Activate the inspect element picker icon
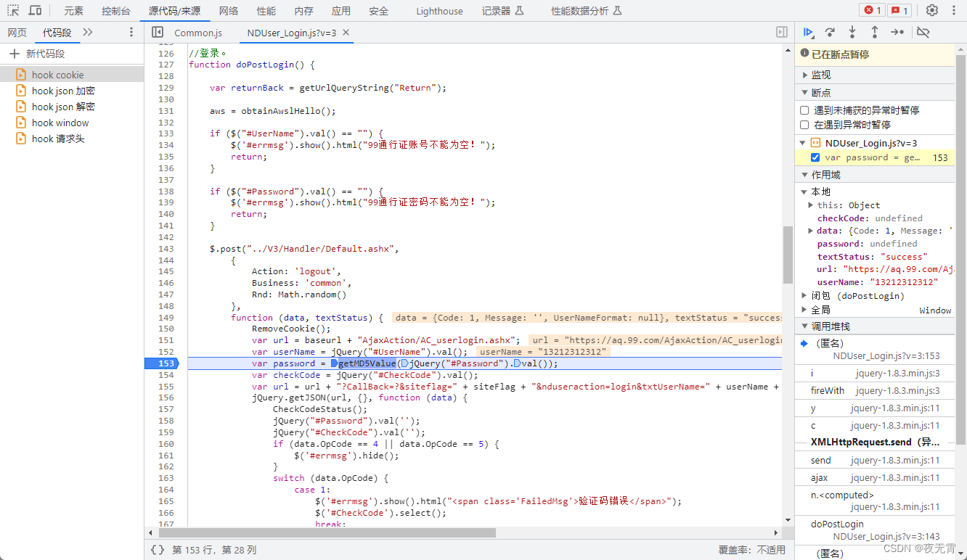 pyautogui.click(x=14, y=11)
